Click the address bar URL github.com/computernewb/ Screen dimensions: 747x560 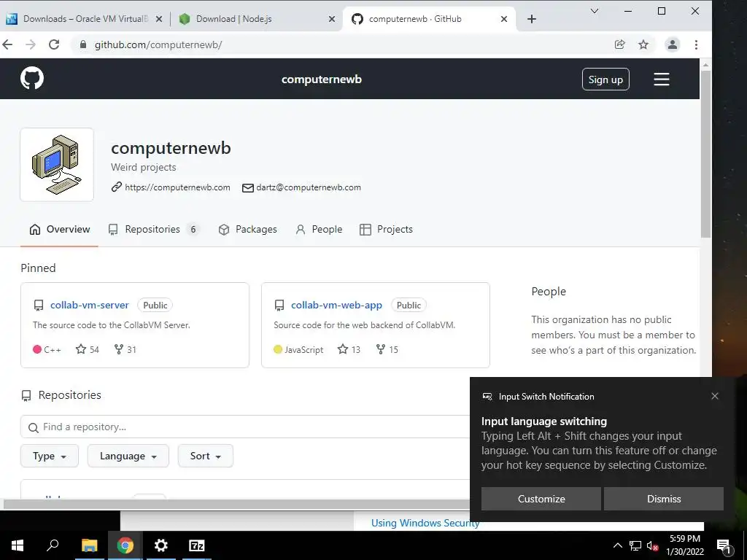158,44
